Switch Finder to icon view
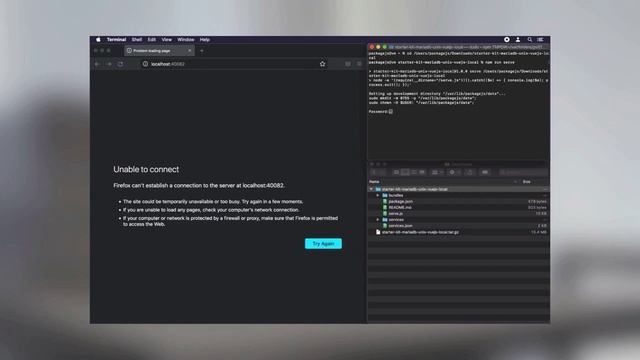 (x=396, y=172)
